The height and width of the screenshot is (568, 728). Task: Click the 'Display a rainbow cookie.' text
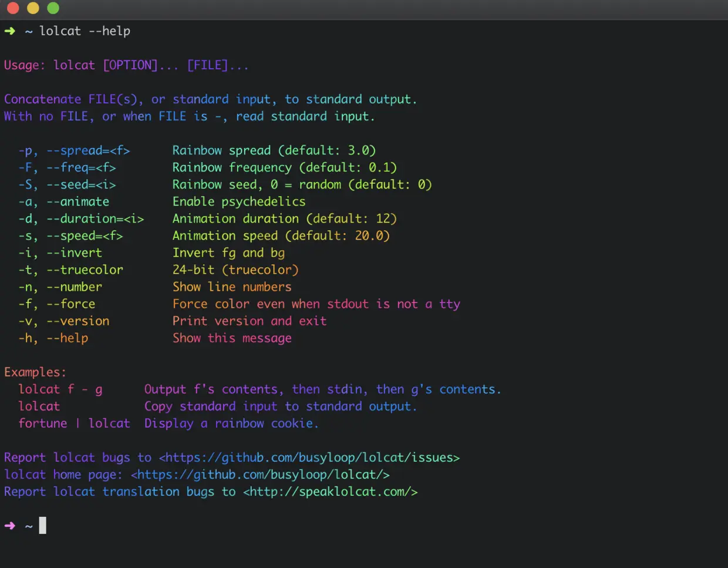[231, 423]
